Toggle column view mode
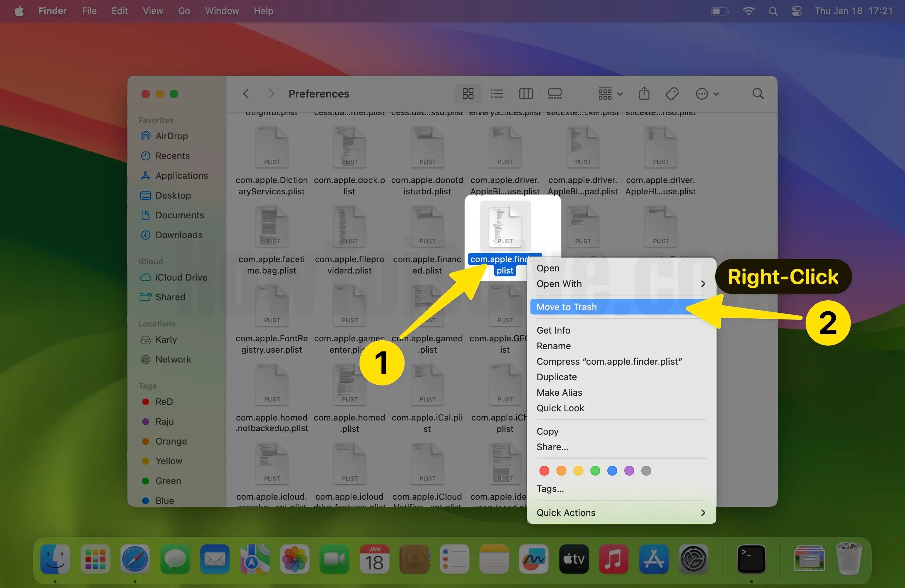The height and width of the screenshot is (588, 905). coord(526,94)
